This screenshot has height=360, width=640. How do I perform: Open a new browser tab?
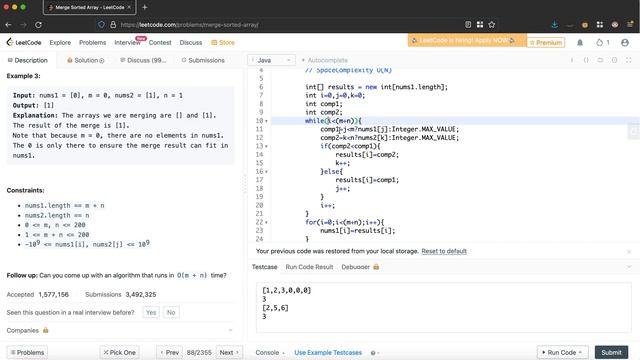coord(144,7)
